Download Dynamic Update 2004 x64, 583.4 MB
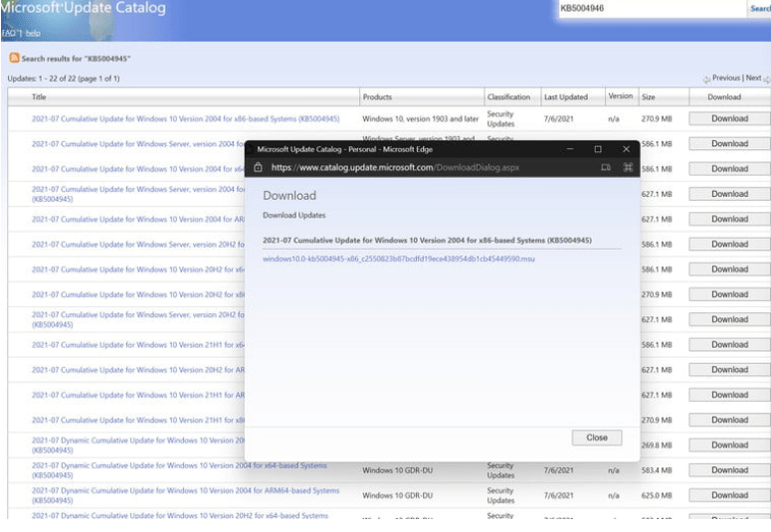Image resolution: width=771 pixels, height=532 pixels. point(729,470)
